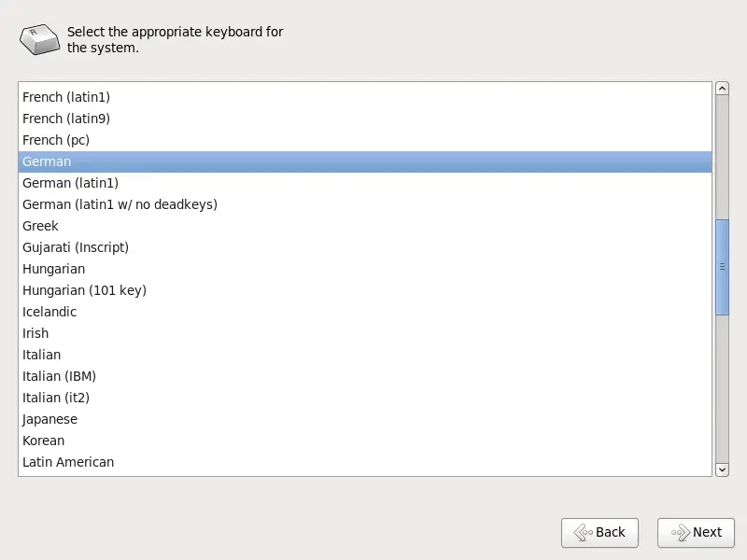This screenshot has height=560, width=747.
Task: Choose Gujarati (Inscript) keyboard
Action: point(365,247)
